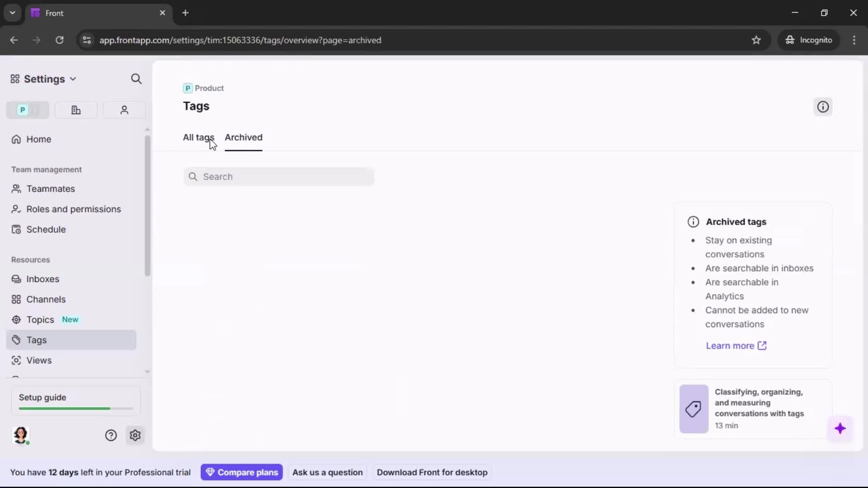Viewport: 868px width, 488px height.
Task: Select the personal settings person icon
Action: click(x=124, y=110)
